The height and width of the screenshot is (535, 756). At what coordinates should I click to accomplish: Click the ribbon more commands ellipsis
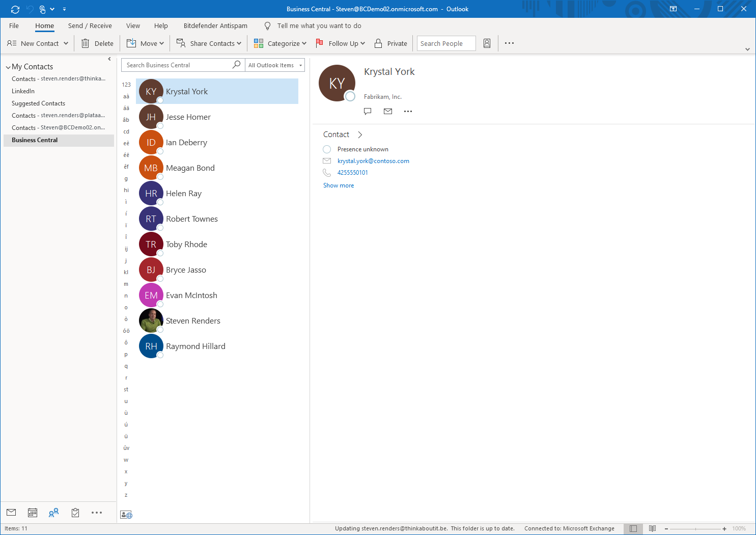(509, 43)
